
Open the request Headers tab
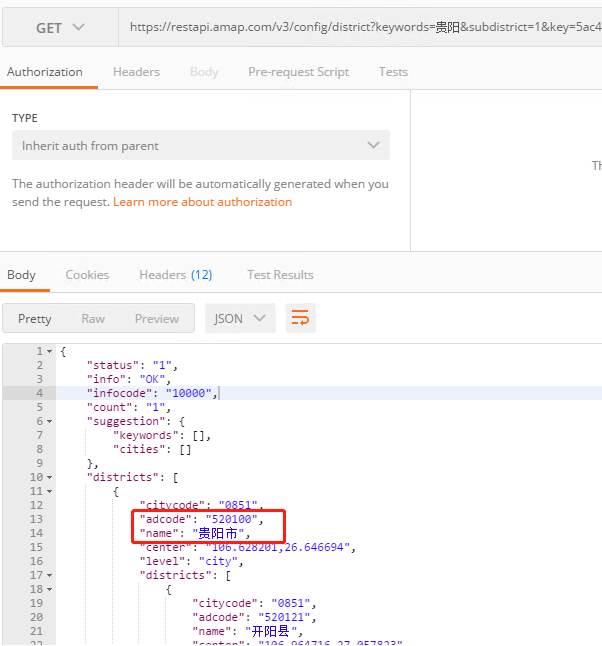click(x=136, y=72)
